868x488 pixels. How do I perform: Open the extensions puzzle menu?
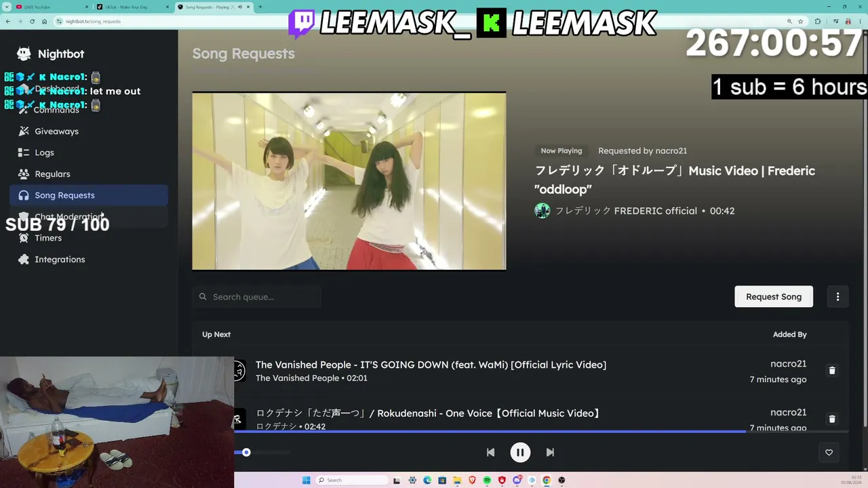pyautogui.click(x=817, y=21)
